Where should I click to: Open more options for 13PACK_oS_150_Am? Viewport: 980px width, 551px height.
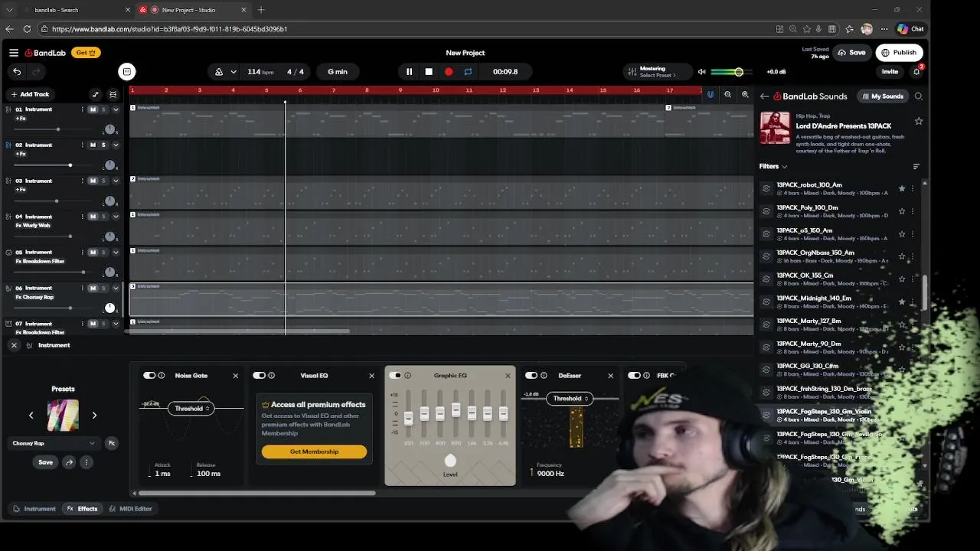(912, 233)
